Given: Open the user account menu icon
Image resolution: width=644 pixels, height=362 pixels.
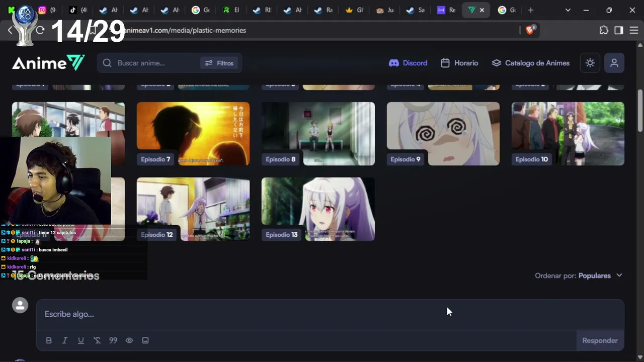Looking at the screenshot, I should (x=614, y=63).
